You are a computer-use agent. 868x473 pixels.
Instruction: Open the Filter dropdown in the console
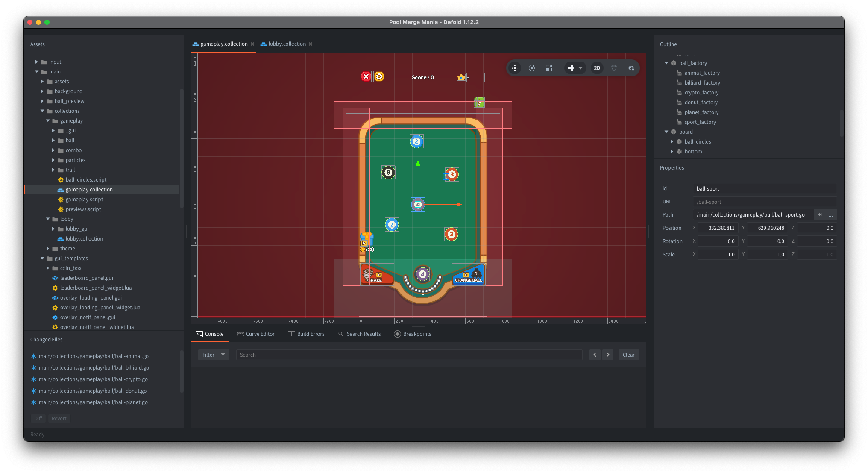click(213, 354)
